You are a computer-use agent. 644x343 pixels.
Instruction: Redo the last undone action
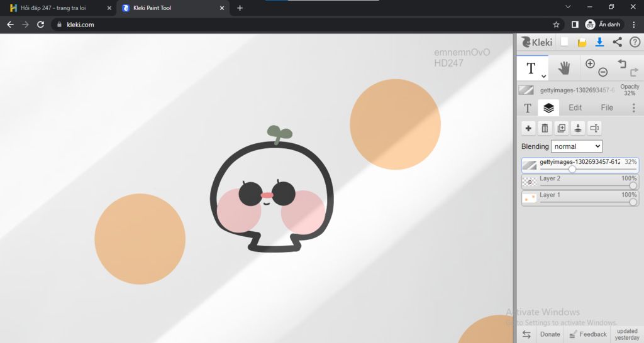(x=634, y=72)
